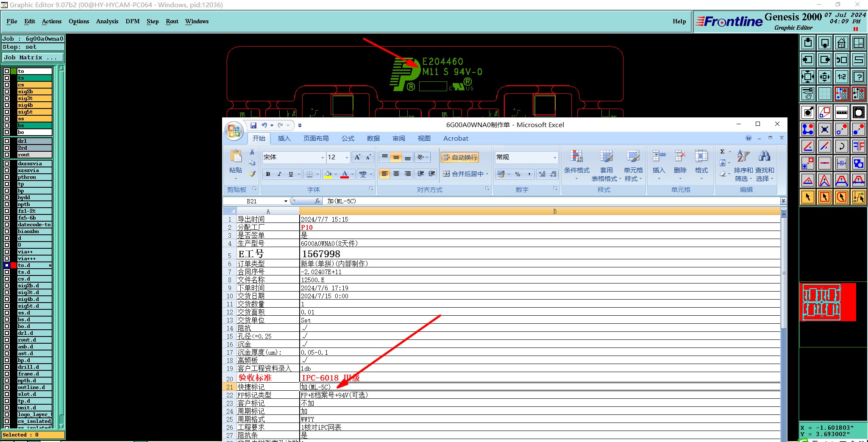Viewport: 868px width, 442px height.
Task: Click the fx insert function icon
Action: 317,201
